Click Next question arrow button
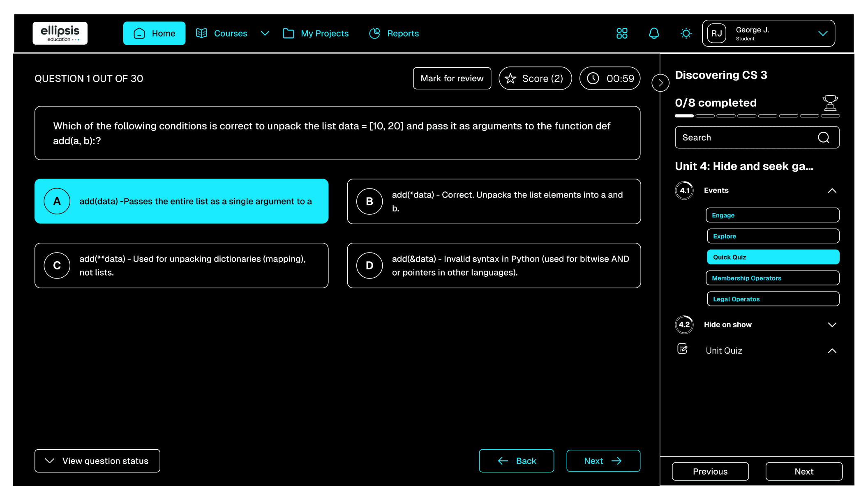The width and height of the screenshot is (868, 499). click(603, 461)
